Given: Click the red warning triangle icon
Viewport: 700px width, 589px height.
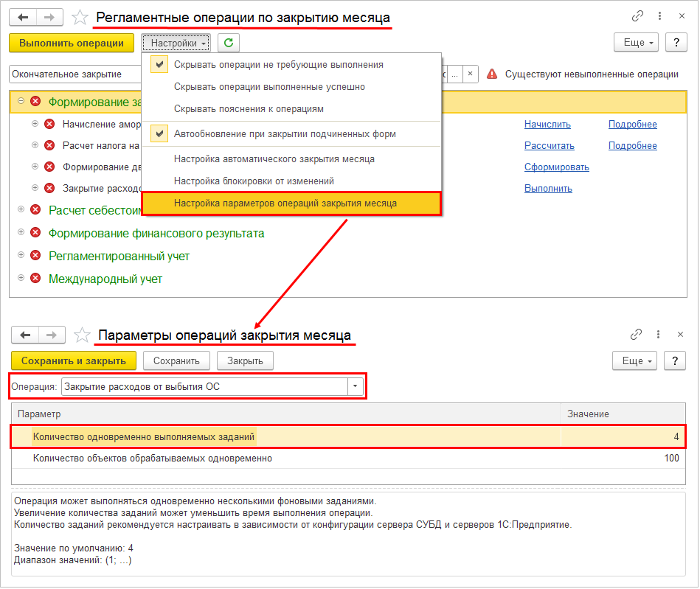Looking at the screenshot, I should coord(492,74).
